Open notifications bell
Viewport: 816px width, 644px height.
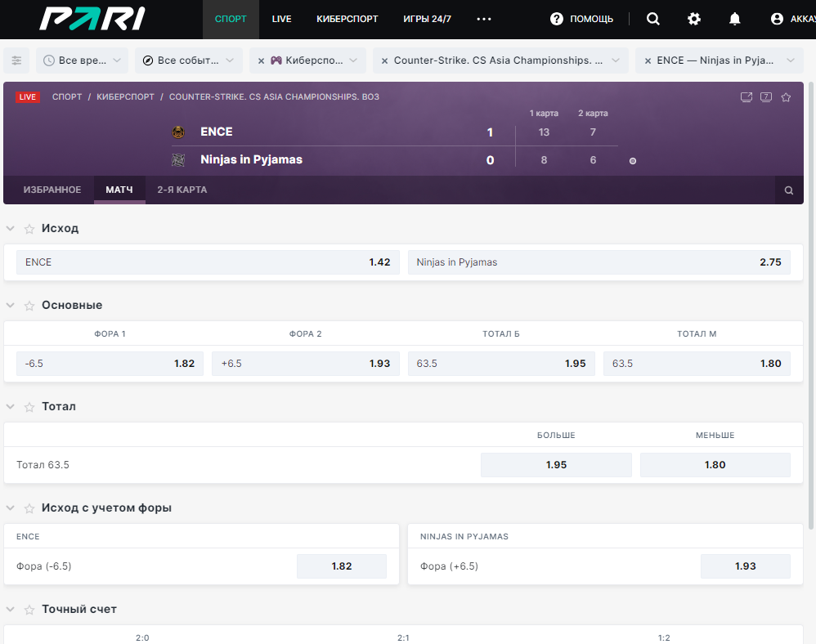pyautogui.click(x=734, y=20)
